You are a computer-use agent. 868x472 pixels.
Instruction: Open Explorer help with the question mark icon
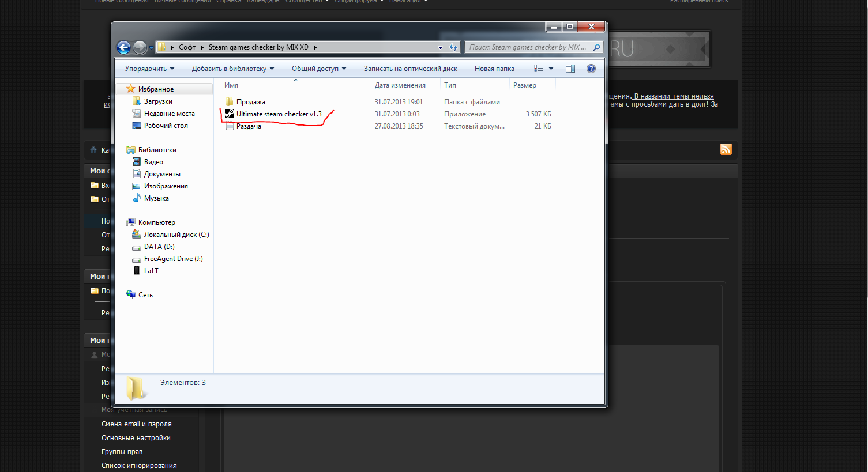tap(591, 69)
